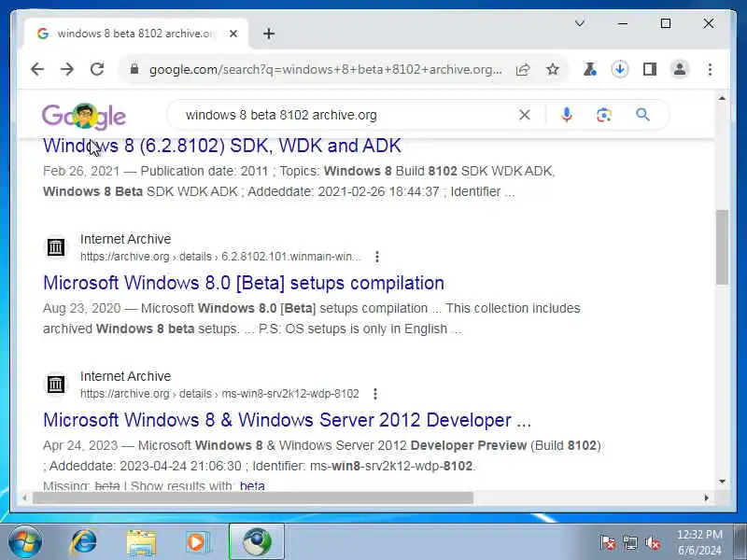Screen dimensions: 747x560
Task: Open Microsoft Windows 8 & Windows Server 2012 Developer result
Action: tap(287, 420)
